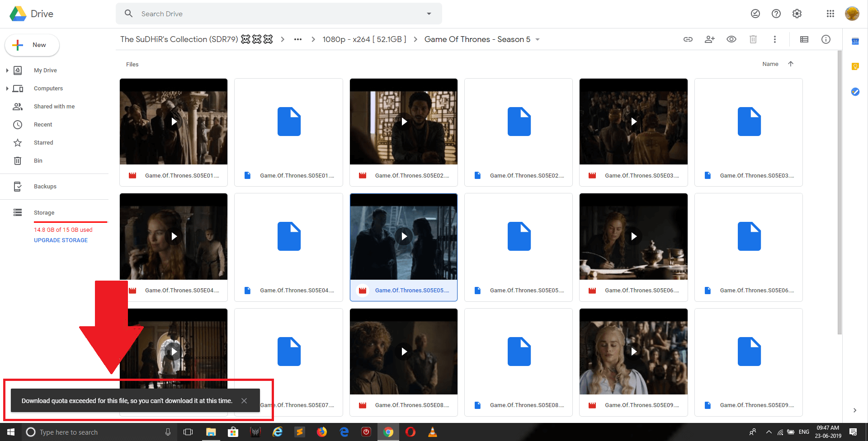This screenshot has width=868, height=441.
Task: Open the Windows notification center
Action: [x=853, y=432]
